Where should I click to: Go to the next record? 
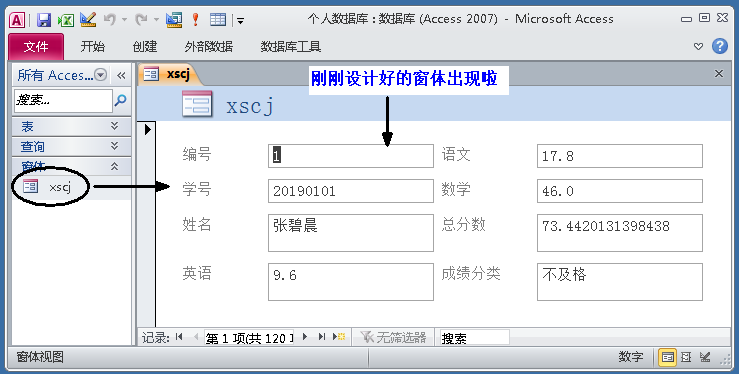click(x=305, y=337)
